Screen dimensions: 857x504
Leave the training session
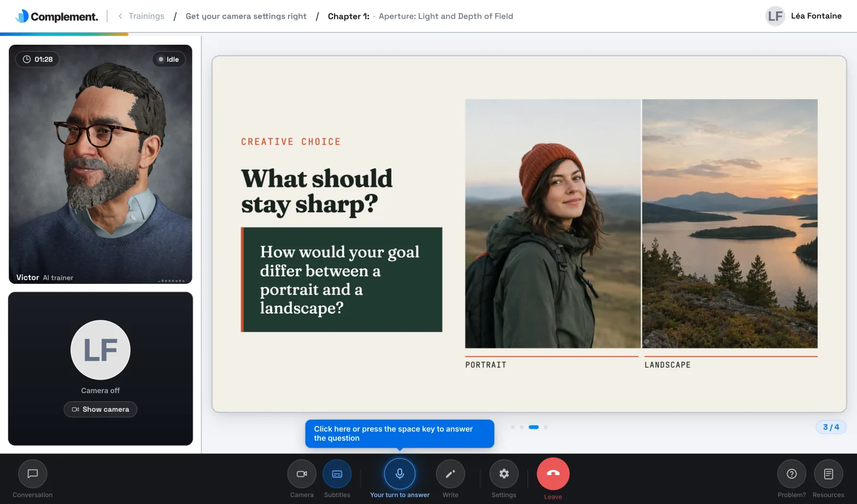point(553,473)
